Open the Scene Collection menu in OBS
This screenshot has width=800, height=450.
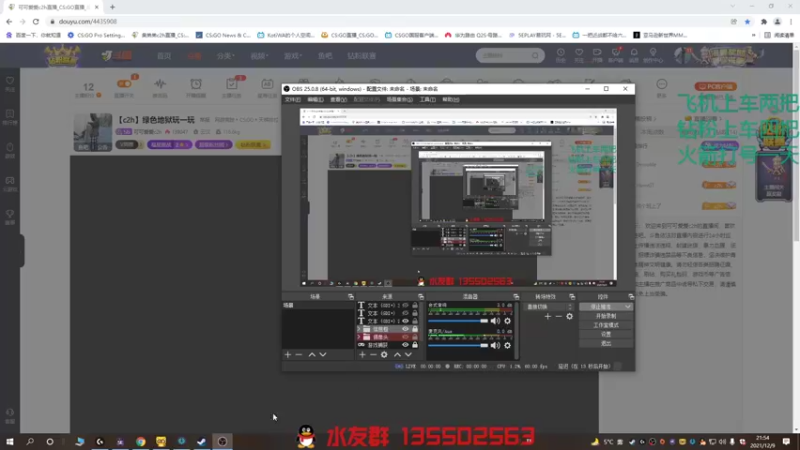click(x=399, y=99)
